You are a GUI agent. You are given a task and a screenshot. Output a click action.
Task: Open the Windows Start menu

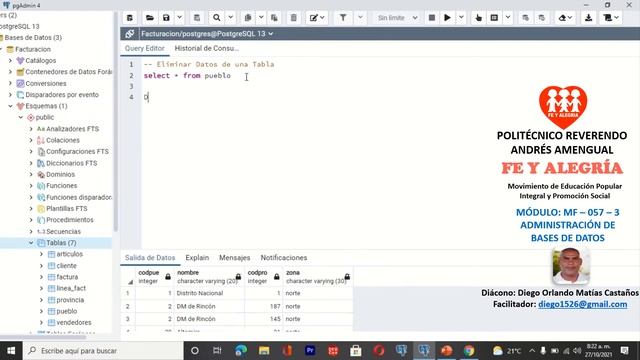point(11,351)
